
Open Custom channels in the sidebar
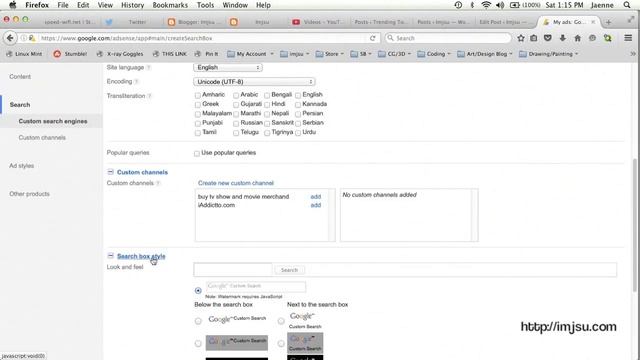click(42, 138)
